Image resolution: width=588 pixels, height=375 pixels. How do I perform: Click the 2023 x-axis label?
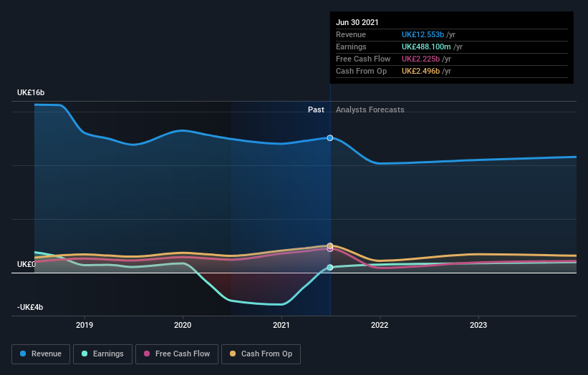point(478,325)
